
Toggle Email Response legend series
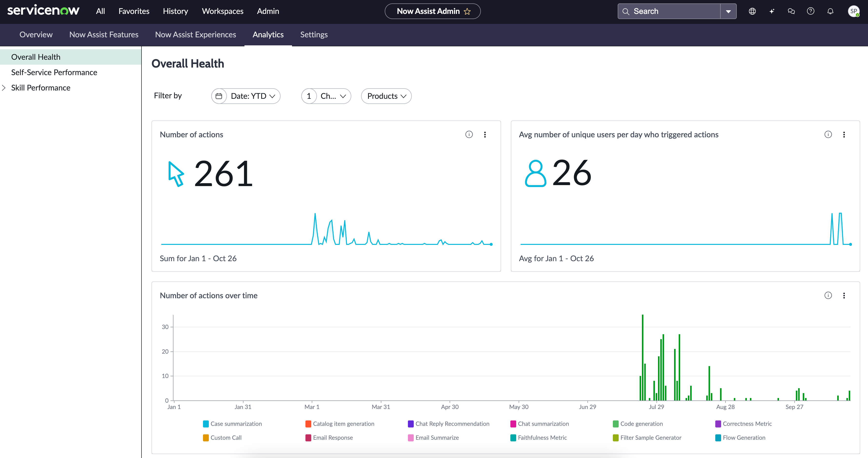tap(329, 438)
